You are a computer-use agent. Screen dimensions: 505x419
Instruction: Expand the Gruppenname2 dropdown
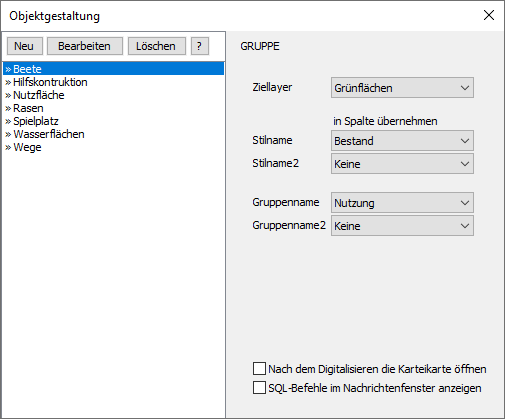[x=402, y=226]
